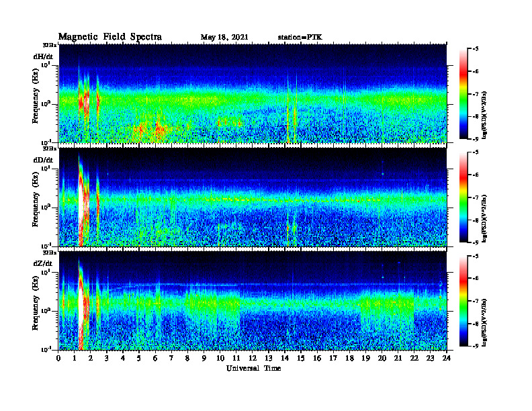Screen dimensions: 532x411
Task: Click "-9" on the dH/dt color scale
Action: [x=476, y=139]
